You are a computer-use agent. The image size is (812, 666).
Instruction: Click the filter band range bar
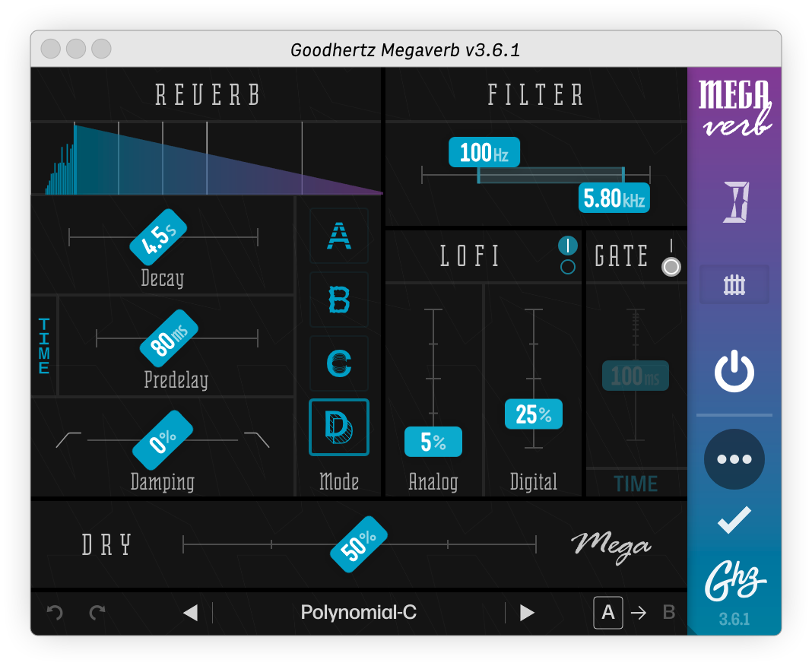[550, 176]
